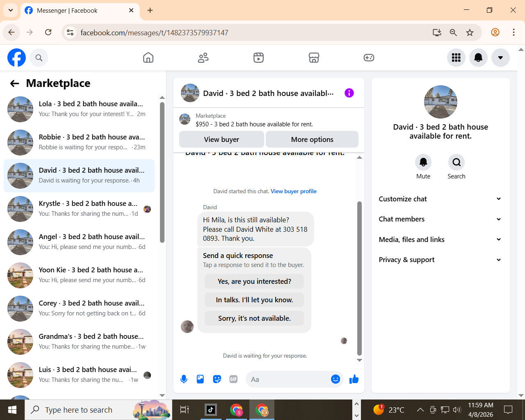Image resolution: width=525 pixels, height=420 pixels.
Task: Open the Angel conversation
Action: coord(79,242)
